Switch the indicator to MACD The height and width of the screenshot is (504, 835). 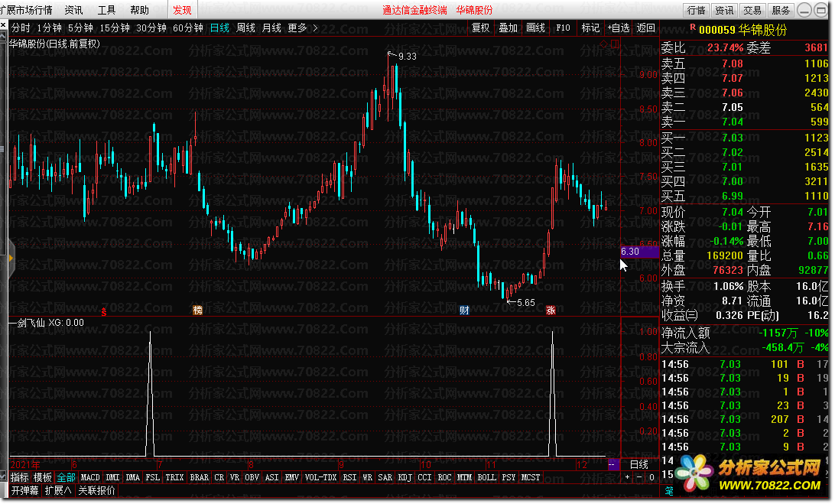[x=90, y=477]
